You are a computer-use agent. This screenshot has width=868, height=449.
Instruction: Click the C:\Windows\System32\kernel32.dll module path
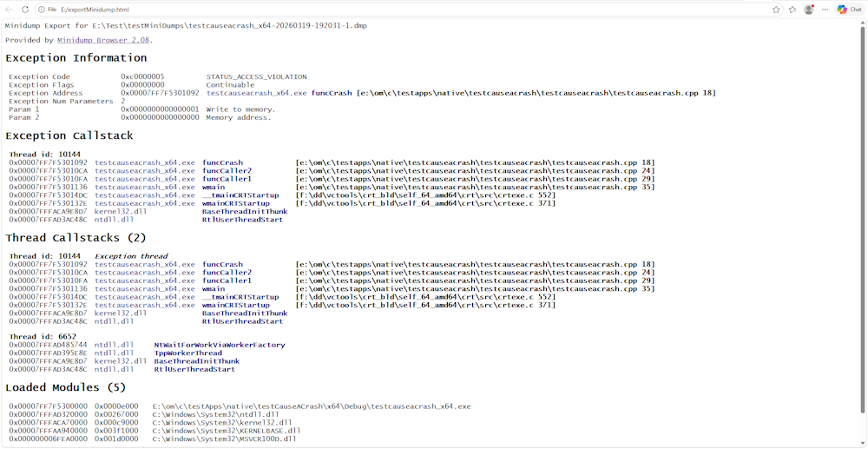click(x=222, y=422)
